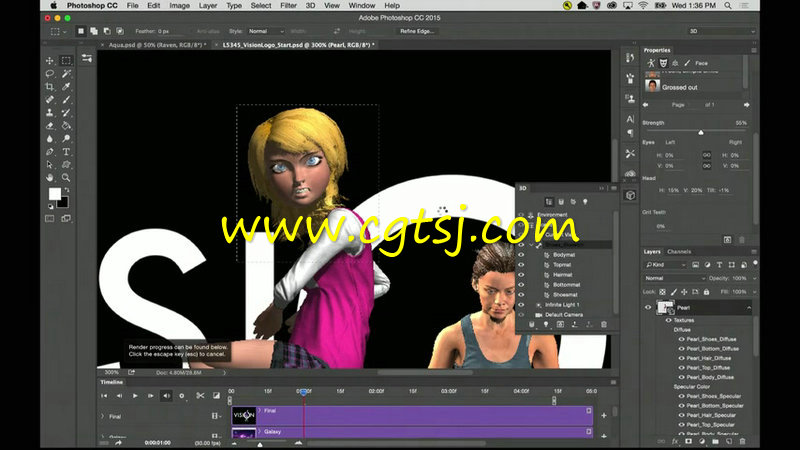Select the Eraser tool
This screenshot has height=450, width=800.
49,126
